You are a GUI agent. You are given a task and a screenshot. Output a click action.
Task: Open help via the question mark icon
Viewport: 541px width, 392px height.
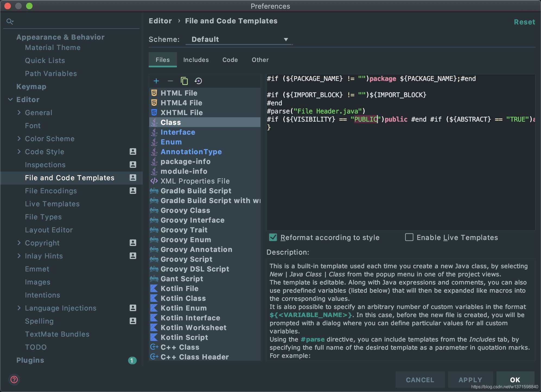click(14, 380)
